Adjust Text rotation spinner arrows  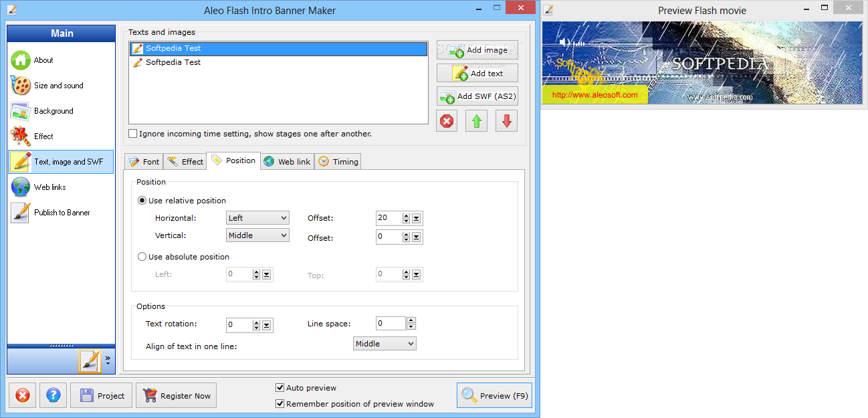256,326
